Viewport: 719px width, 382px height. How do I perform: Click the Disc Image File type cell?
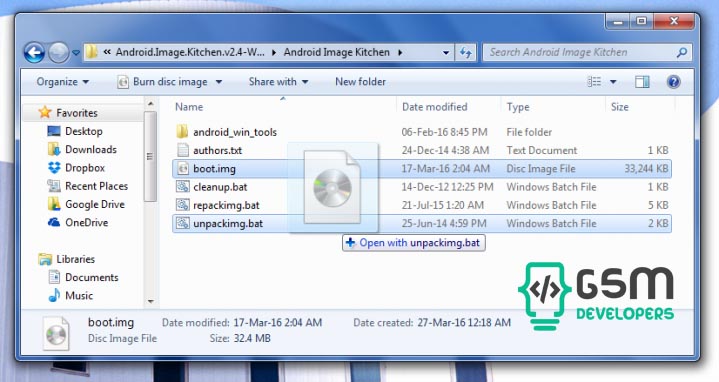[x=541, y=169]
